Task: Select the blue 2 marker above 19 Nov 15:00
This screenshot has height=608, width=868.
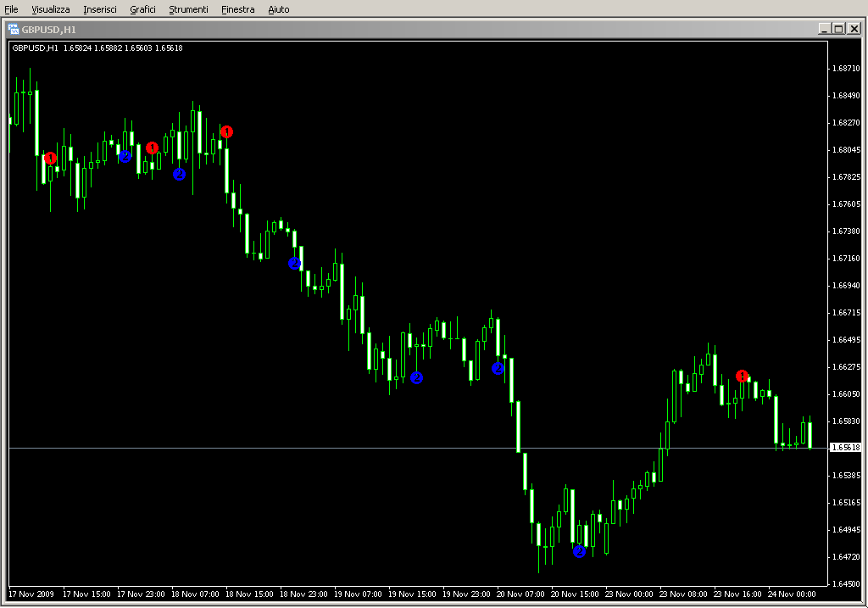Action: 417,377
